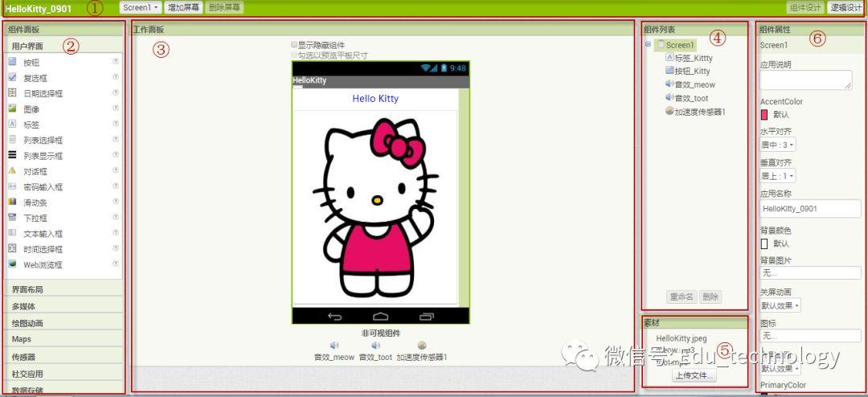The image size is (868, 397).
Task: Select 音效_meow in component tree
Action: pyautogui.click(x=690, y=84)
